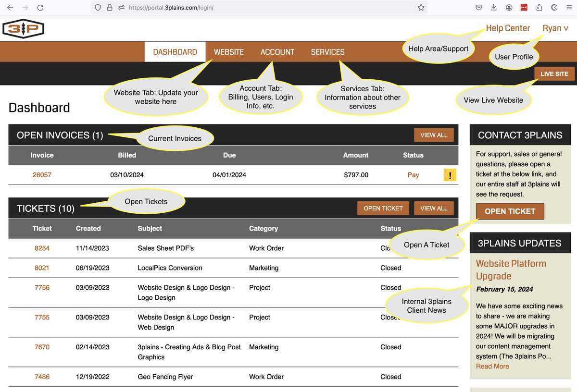Click the Geo Fencing Flyer subject
The height and width of the screenshot is (392, 577).
point(165,377)
